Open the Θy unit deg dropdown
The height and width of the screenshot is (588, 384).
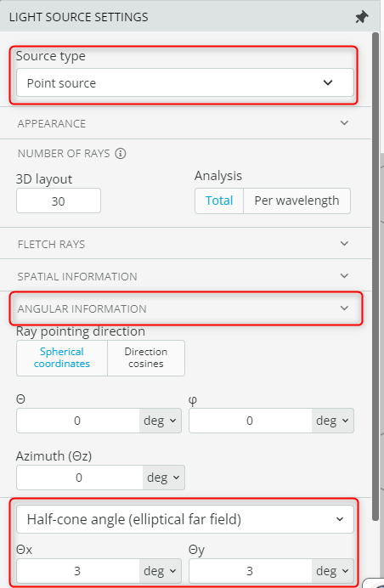pos(332,571)
